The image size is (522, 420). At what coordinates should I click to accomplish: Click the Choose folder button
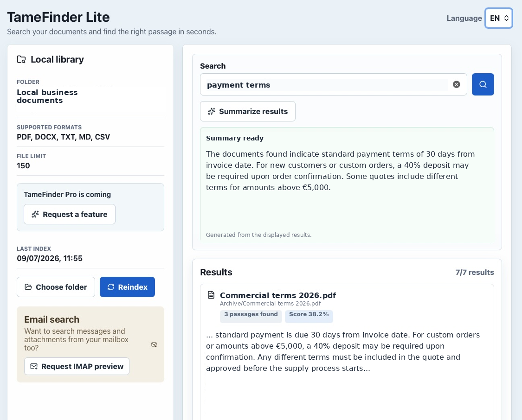pos(56,287)
